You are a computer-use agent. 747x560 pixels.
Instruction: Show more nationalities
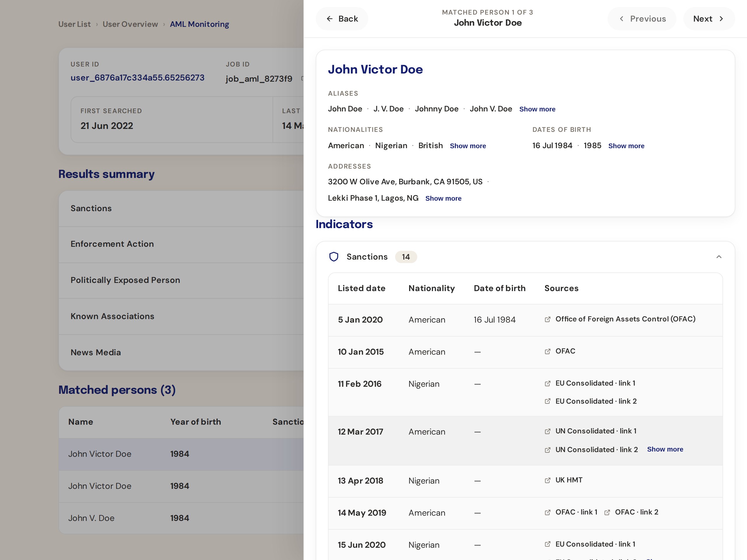(468, 146)
